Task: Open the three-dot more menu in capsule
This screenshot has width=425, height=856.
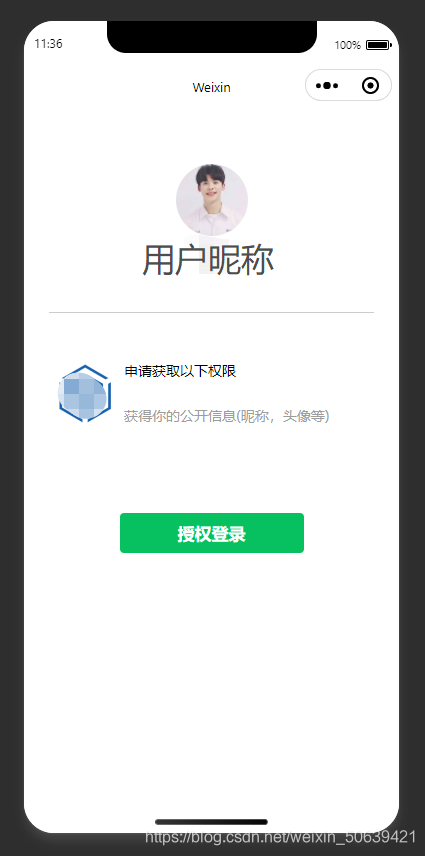Action: click(x=327, y=86)
